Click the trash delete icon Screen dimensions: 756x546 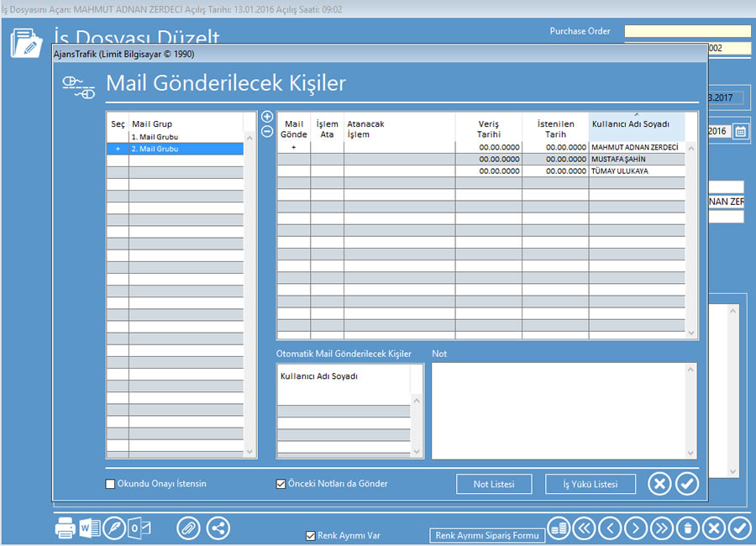tap(688, 528)
